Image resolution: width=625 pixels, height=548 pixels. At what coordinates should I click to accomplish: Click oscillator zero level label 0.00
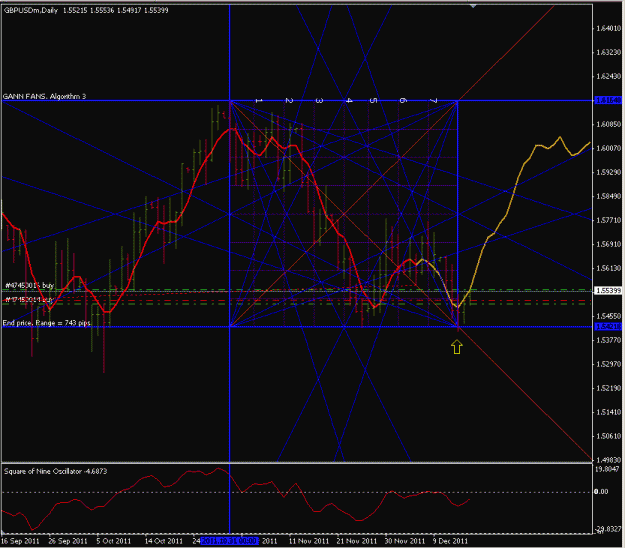coord(601,491)
